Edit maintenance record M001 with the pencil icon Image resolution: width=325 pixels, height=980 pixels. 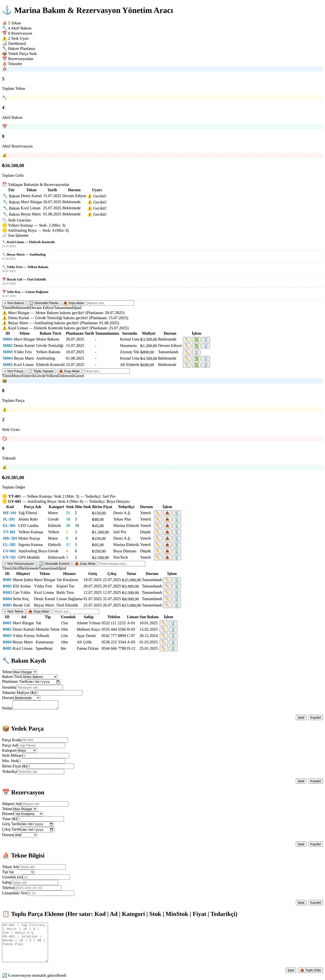[187, 340]
